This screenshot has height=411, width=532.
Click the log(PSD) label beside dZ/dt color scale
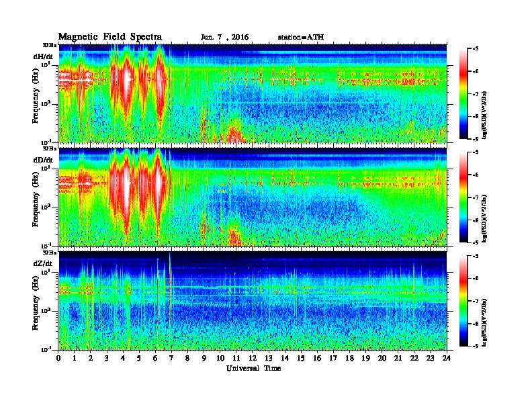[484, 322]
